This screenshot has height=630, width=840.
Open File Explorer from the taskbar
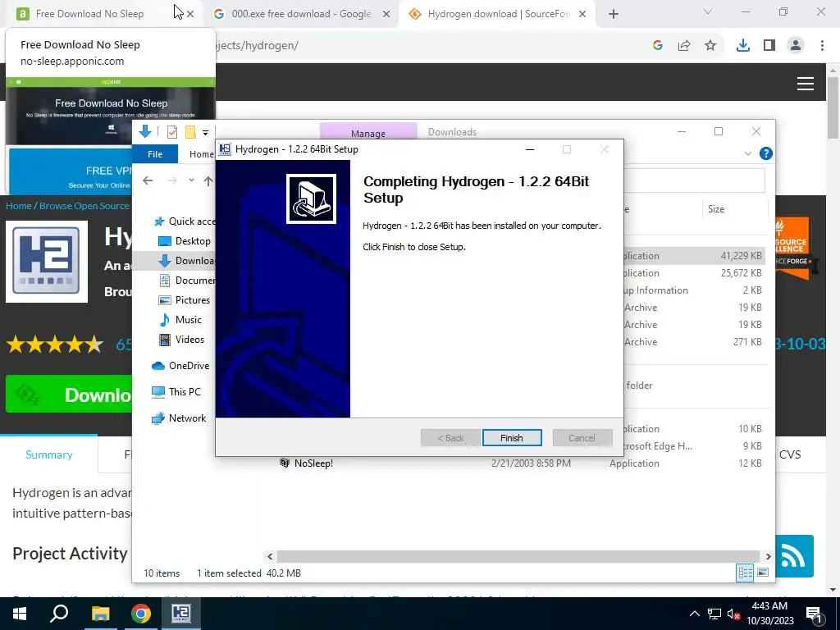[100, 614]
